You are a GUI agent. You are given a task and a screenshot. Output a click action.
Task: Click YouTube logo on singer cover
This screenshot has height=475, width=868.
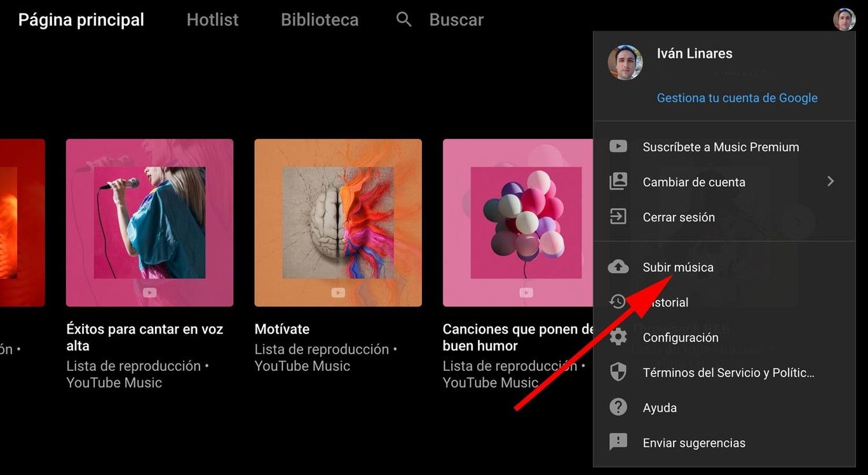pyautogui.click(x=149, y=293)
